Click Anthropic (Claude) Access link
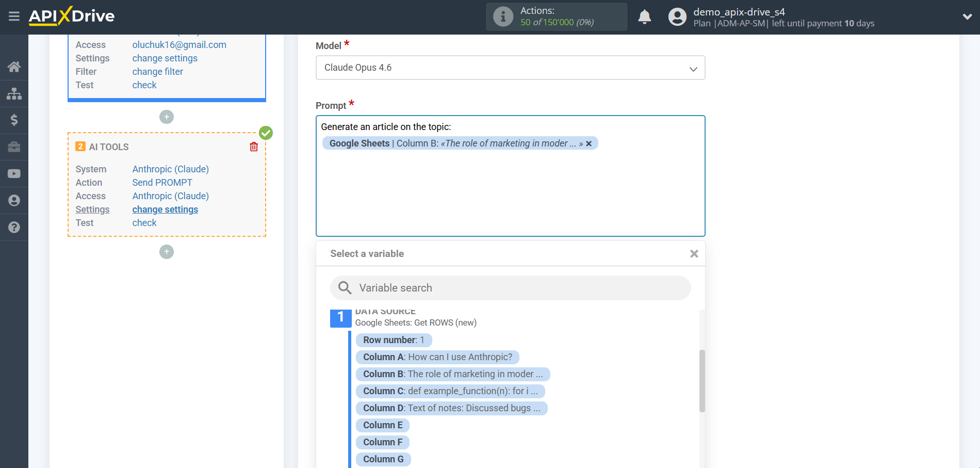Image resolution: width=980 pixels, height=468 pixels. tap(170, 196)
